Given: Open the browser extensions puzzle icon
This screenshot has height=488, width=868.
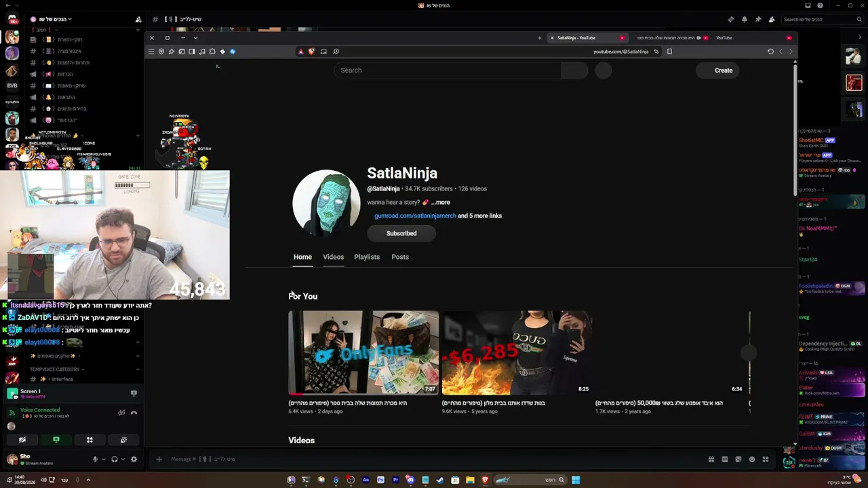Looking at the screenshot, I should coord(212,52).
